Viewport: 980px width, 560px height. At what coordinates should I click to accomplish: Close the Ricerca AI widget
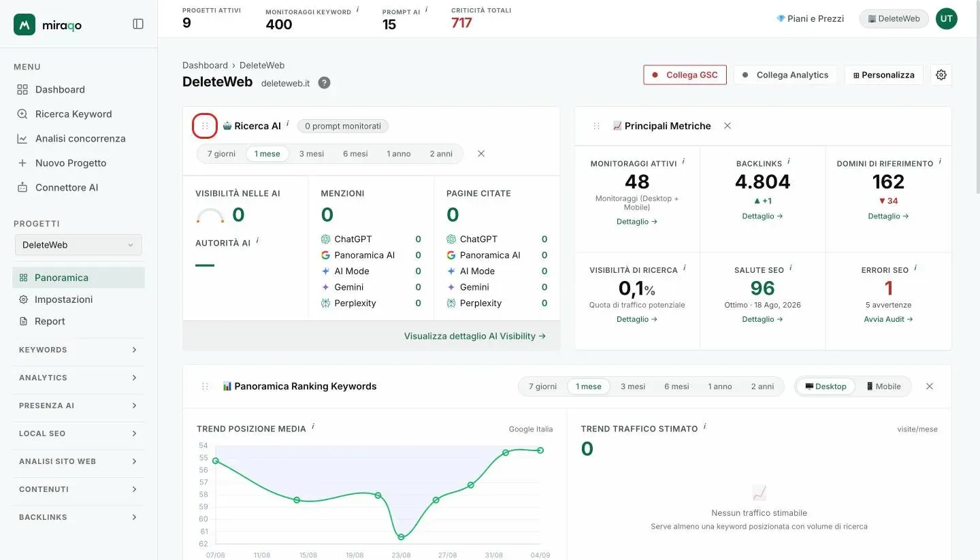point(481,154)
